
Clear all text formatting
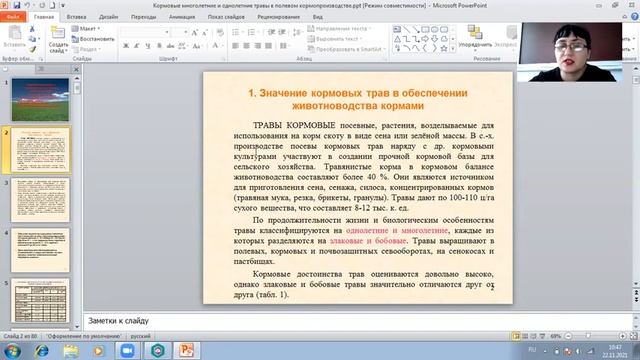coord(220,32)
